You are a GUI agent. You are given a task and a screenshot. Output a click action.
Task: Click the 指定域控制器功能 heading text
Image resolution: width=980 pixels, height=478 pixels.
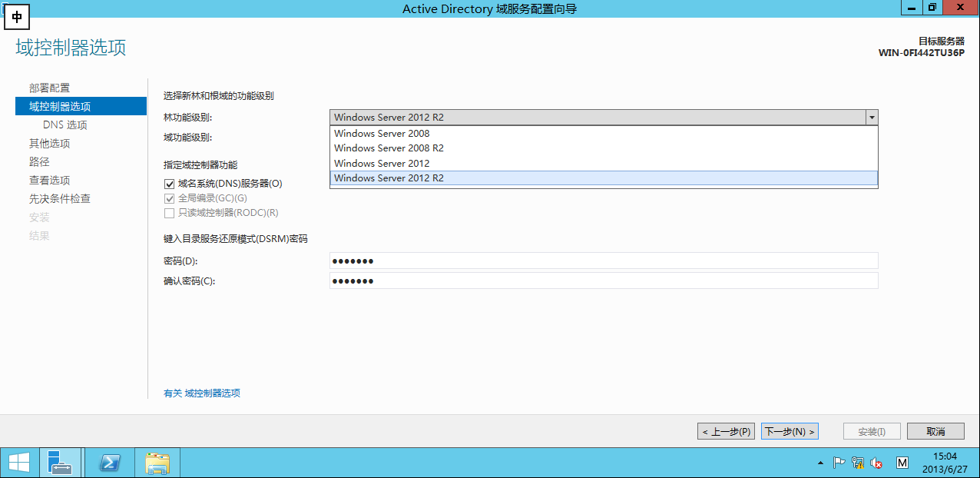[200, 164]
